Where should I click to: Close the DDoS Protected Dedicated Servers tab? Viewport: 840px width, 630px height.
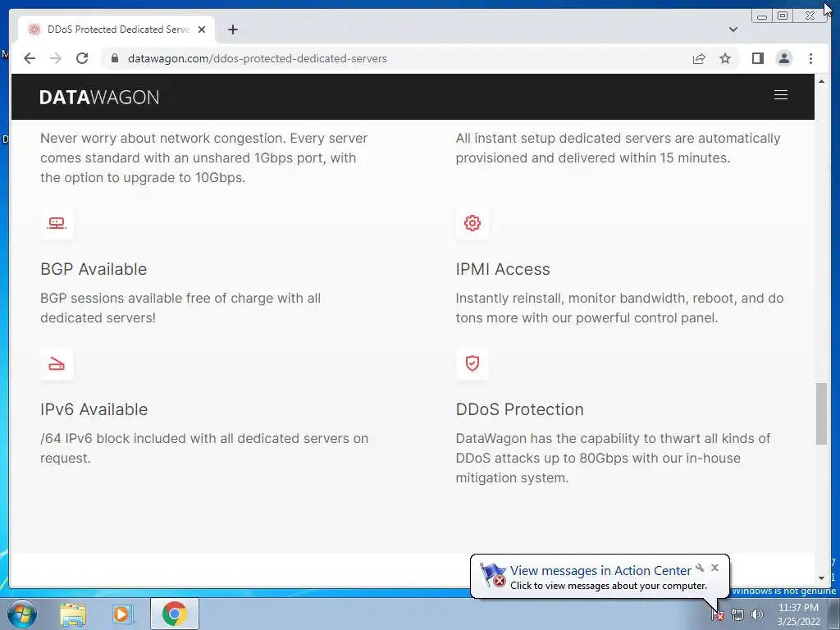coord(202,30)
